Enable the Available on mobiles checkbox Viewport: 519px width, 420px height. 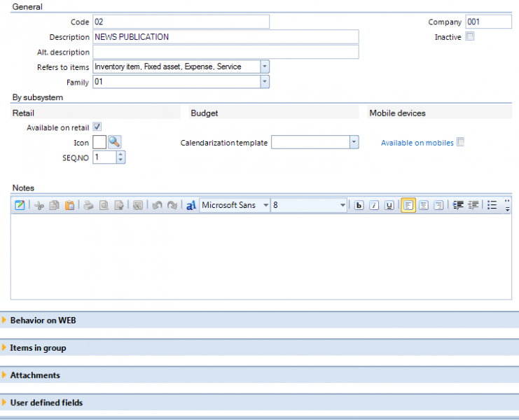(460, 142)
